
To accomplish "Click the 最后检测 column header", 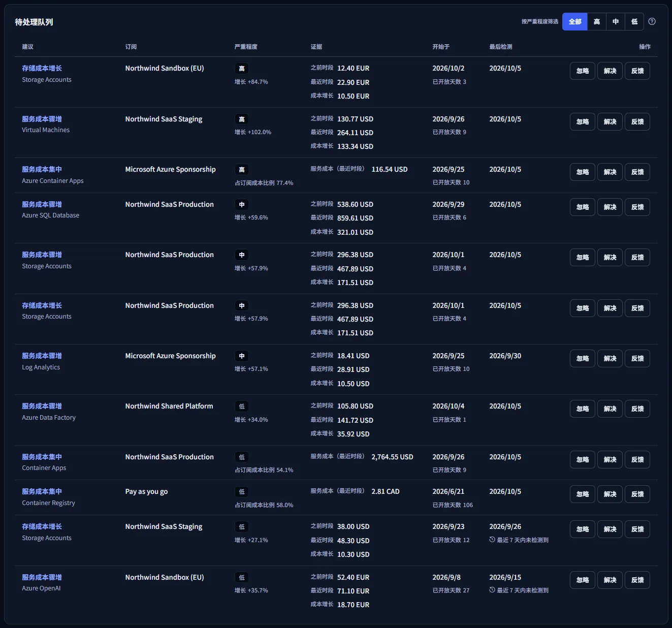I will click(501, 47).
